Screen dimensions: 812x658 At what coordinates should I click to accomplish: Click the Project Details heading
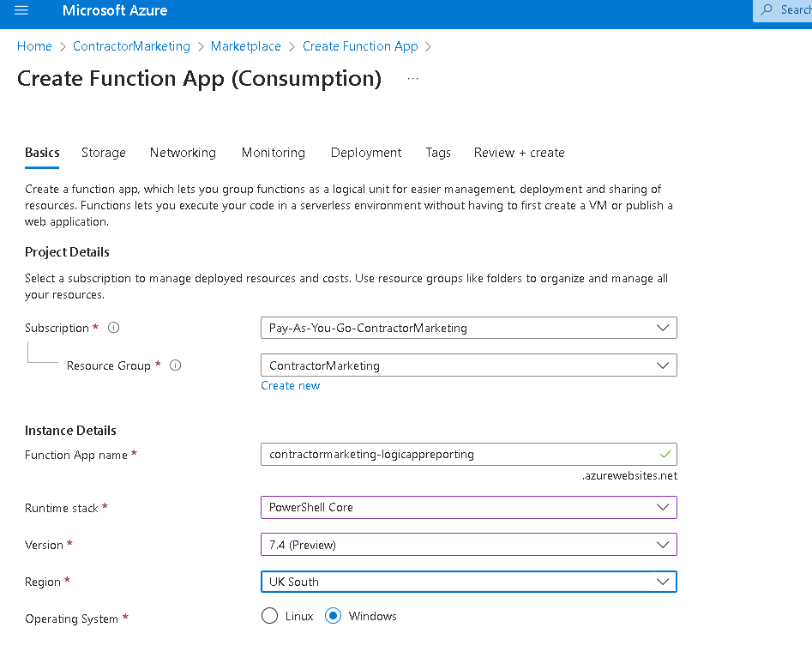(x=68, y=252)
